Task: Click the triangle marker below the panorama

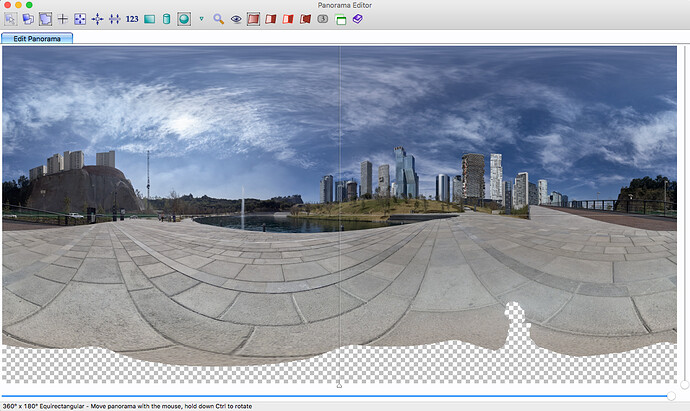Action: 339,385
